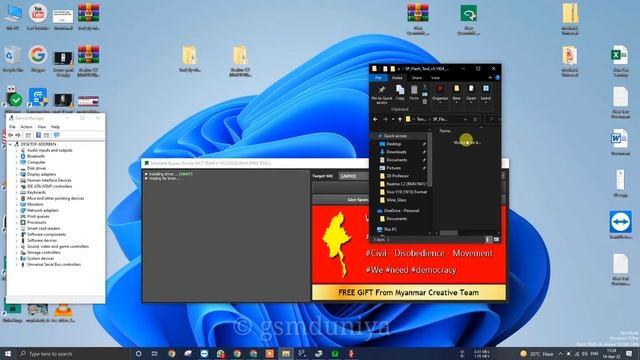
Task: Refresh the File Explorer address bar
Action: pyautogui.click(x=475, y=119)
